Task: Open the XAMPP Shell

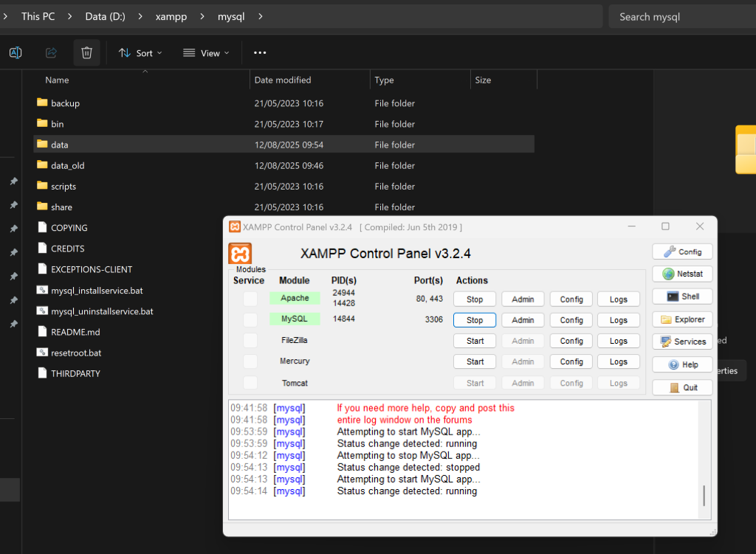Action: point(682,297)
